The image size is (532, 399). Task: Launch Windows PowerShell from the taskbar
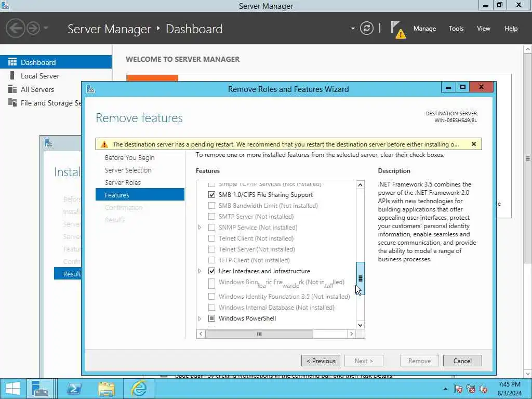(x=74, y=389)
